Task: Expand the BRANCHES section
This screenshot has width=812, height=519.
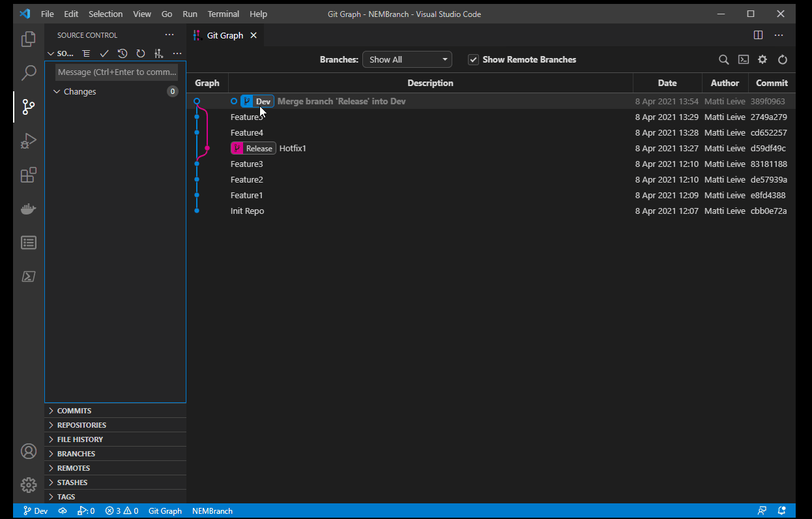Action: pos(115,454)
